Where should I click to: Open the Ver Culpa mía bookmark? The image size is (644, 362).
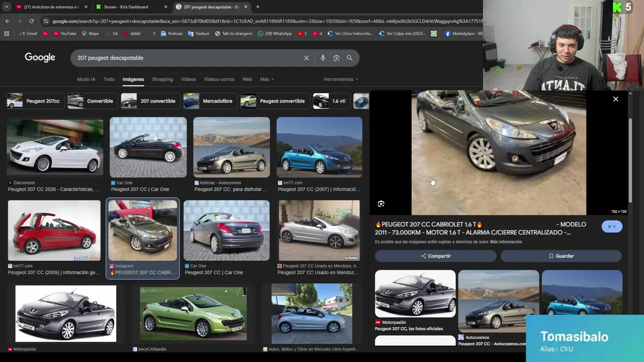[402, 34]
